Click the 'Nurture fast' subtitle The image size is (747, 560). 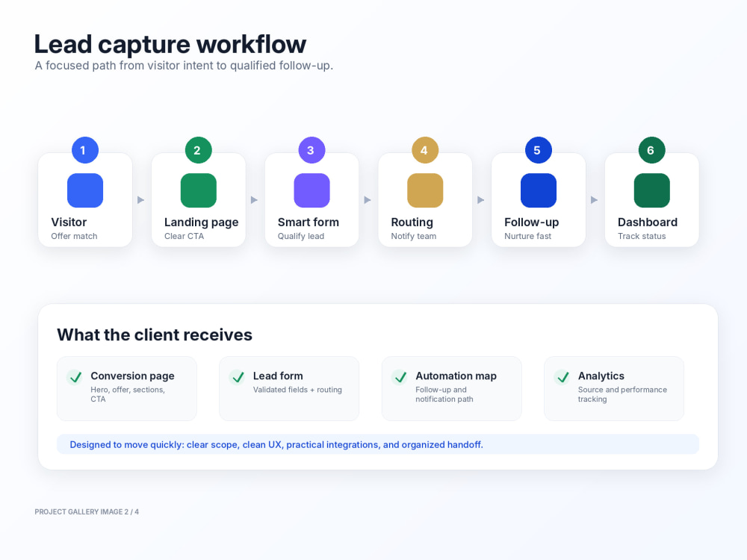(x=528, y=236)
